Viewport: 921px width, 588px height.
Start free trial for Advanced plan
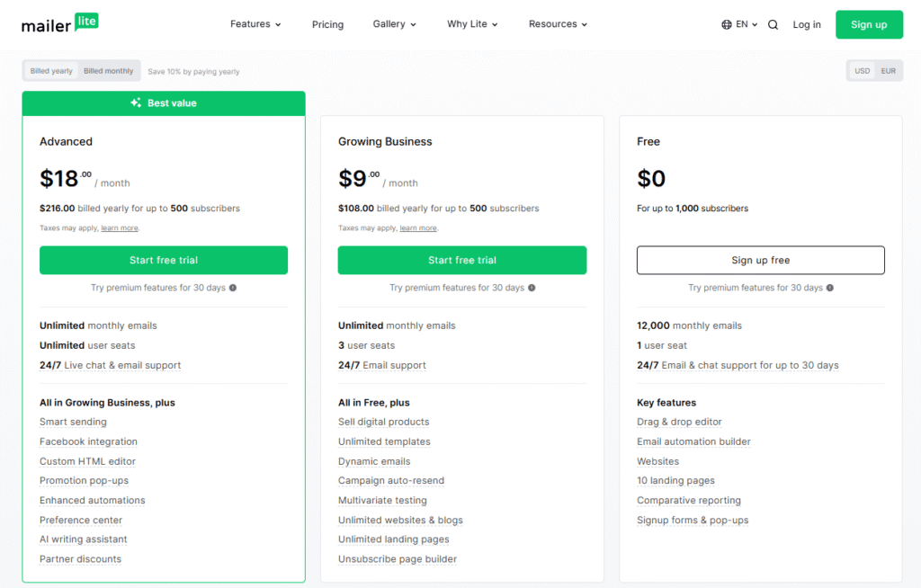[164, 260]
